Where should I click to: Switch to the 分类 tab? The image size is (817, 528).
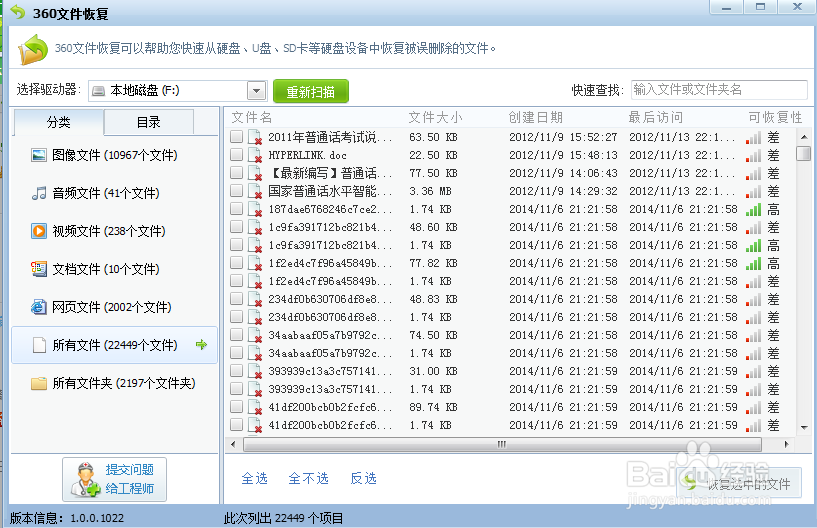[x=58, y=122]
